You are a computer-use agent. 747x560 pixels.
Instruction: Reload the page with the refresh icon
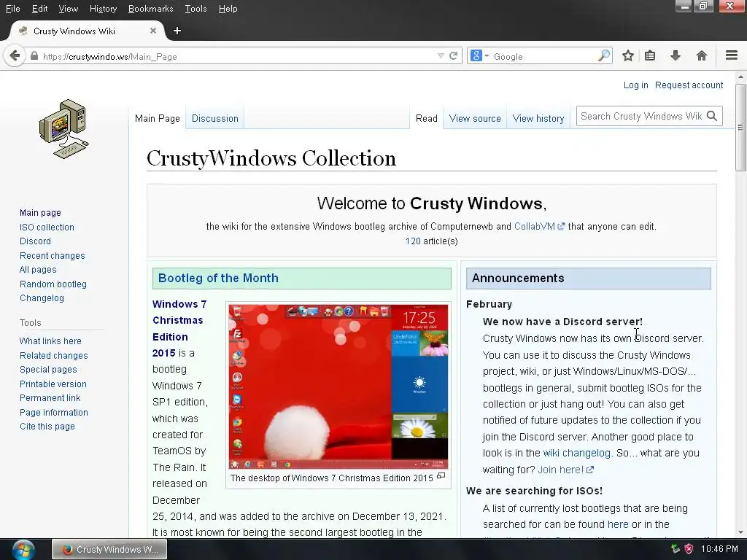(x=454, y=56)
